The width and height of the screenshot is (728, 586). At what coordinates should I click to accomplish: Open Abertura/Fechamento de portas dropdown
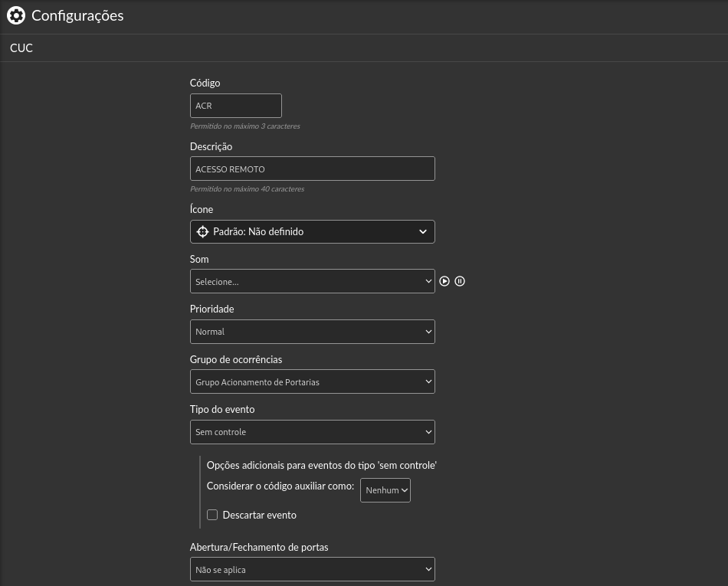[x=313, y=569]
